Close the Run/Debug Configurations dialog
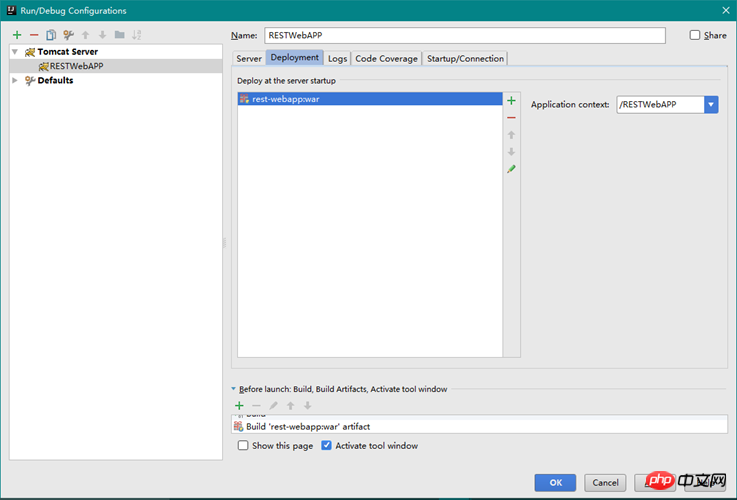Viewport: 737px width, 500px height. (x=726, y=10)
